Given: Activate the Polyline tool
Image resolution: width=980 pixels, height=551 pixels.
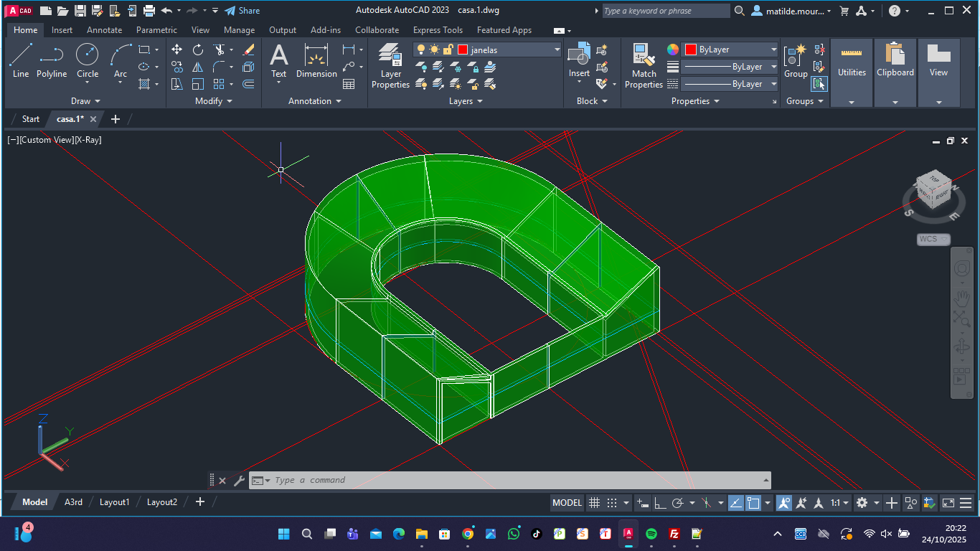Looking at the screenshot, I should click(52, 60).
